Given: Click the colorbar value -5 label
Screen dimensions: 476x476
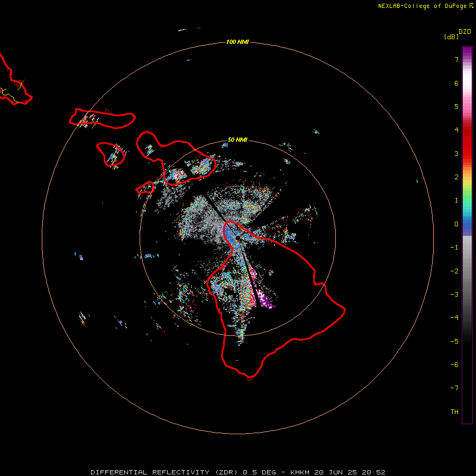Looking at the screenshot, I should (454, 342).
